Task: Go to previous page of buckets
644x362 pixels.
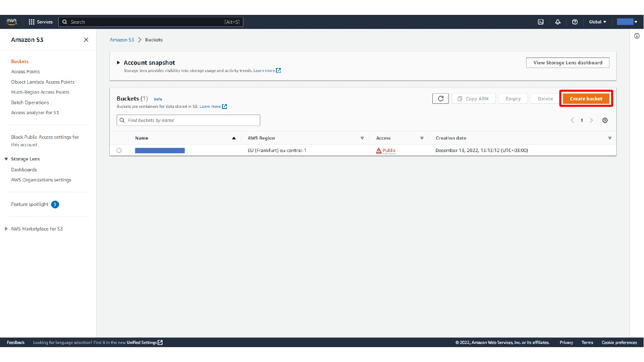Action: tap(572, 120)
